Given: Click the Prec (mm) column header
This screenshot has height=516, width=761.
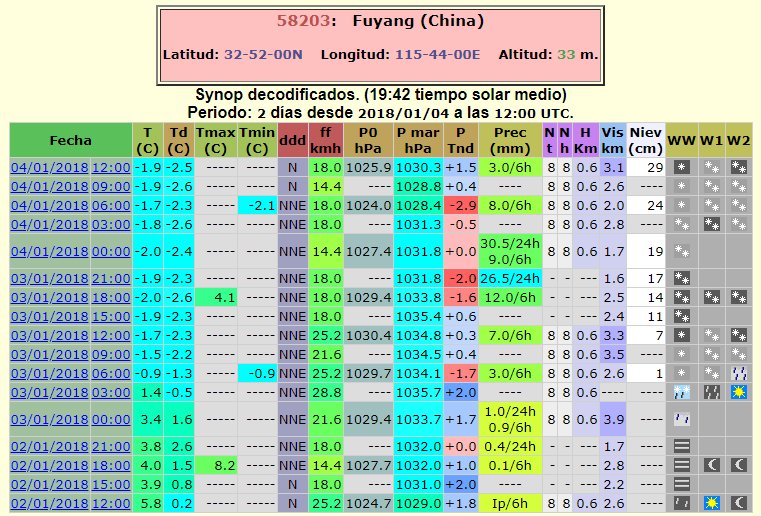Looking at the screenshot, I should pyautogui.click(x=509, y=140).
